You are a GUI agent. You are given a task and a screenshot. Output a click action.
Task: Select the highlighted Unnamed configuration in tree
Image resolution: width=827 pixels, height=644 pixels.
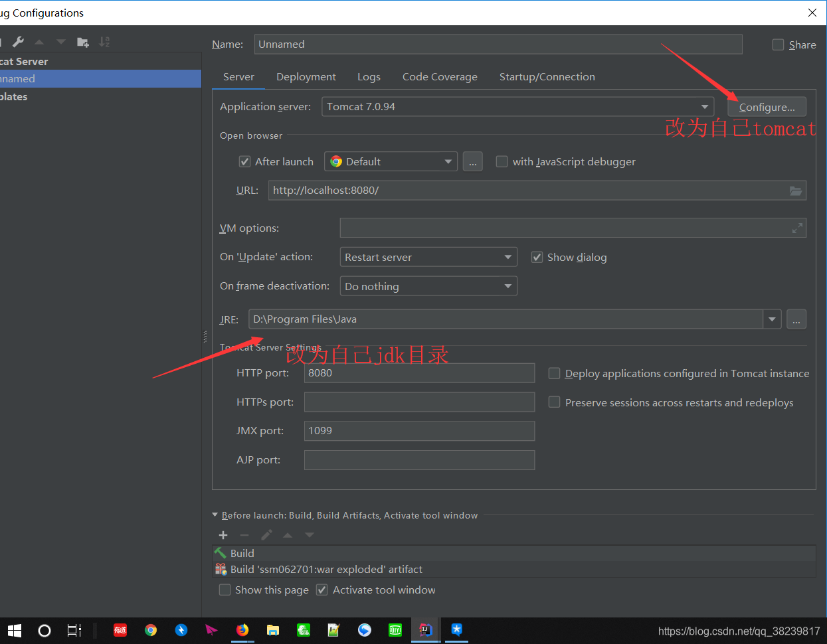(100, 78)
